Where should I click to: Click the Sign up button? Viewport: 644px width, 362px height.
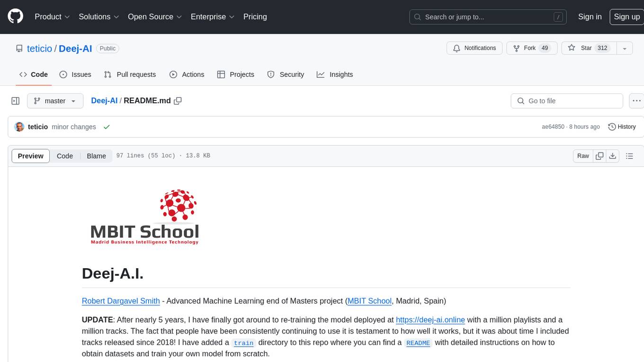(x=626, y=17)
